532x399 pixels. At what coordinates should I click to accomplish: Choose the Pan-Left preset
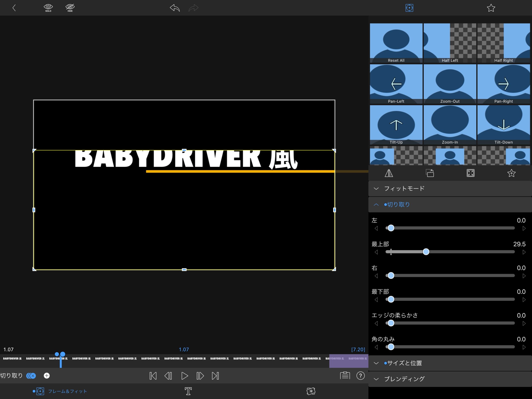point(396,84)
